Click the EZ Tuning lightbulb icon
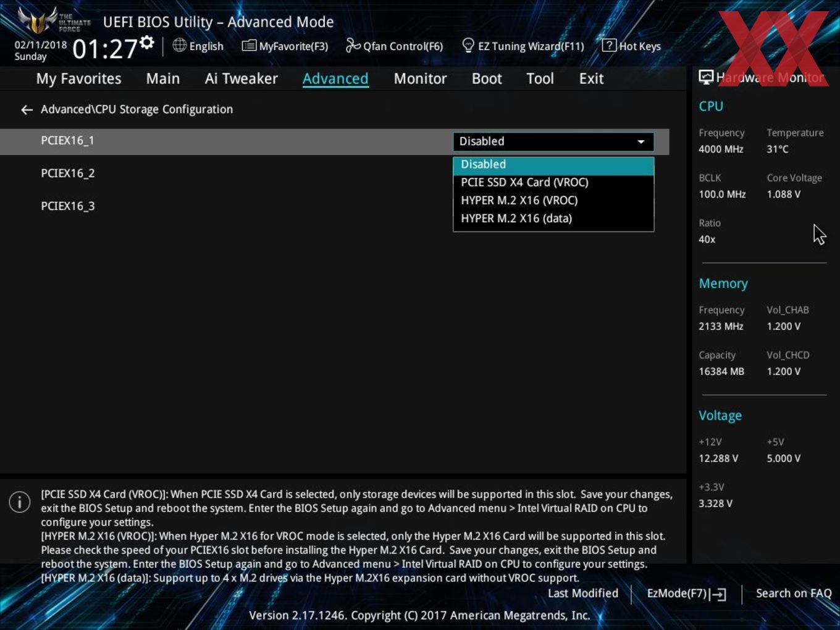 (x=468, y=46)
